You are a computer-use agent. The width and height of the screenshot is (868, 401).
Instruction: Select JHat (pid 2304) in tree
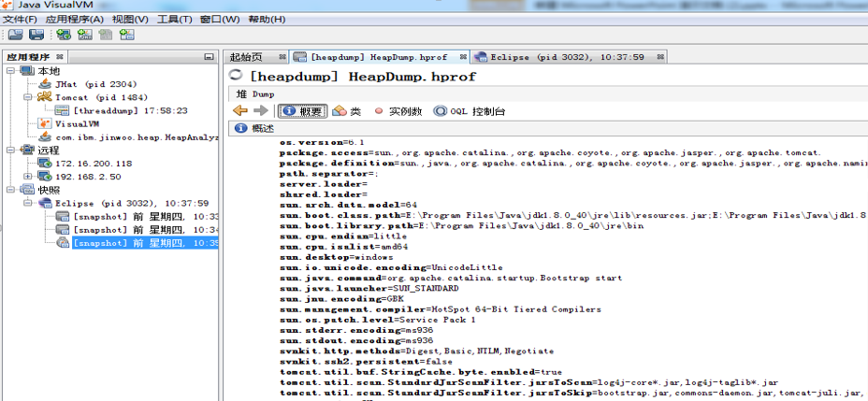(95, 84)
